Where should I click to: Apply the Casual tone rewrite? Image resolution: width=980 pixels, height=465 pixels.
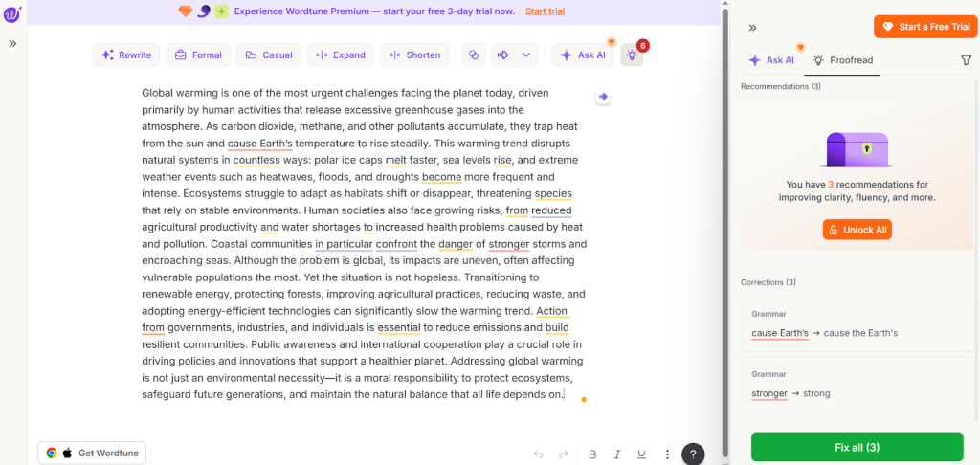click(x=269, y=55)
